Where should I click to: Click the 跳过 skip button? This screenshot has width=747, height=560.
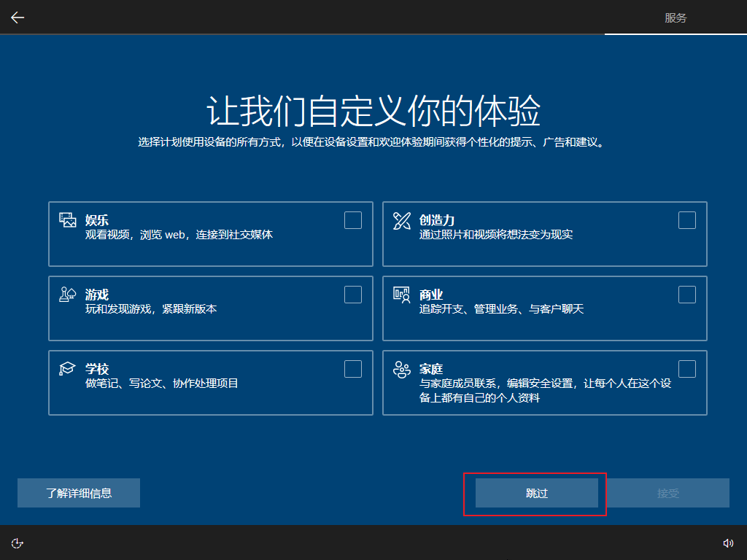[x=537, y=493]
